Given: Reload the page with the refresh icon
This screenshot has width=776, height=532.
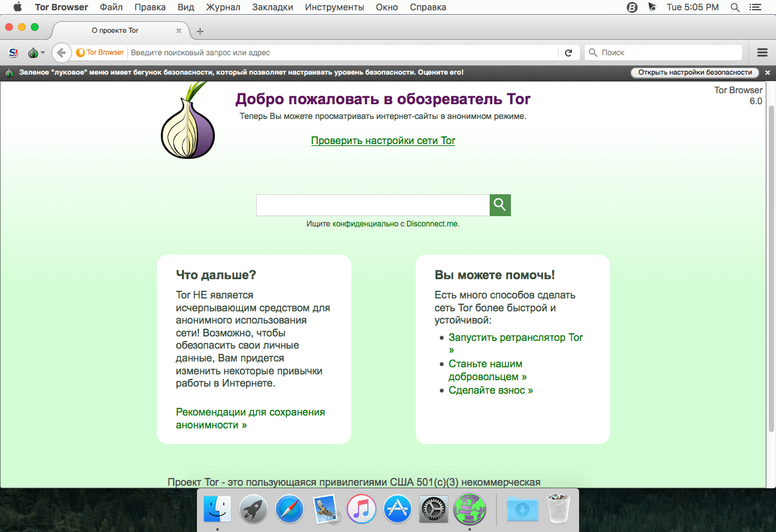Looking at the screenshot, I should 568,53.
